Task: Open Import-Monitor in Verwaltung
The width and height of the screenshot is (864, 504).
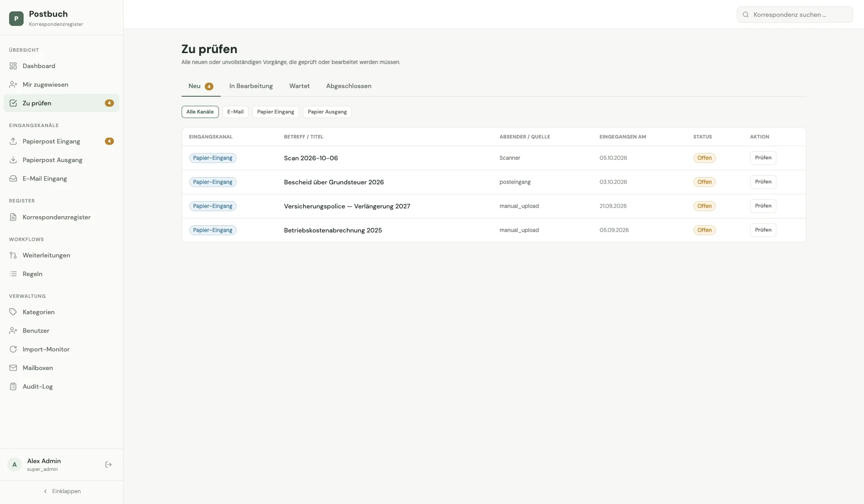Action: [61, 349]
